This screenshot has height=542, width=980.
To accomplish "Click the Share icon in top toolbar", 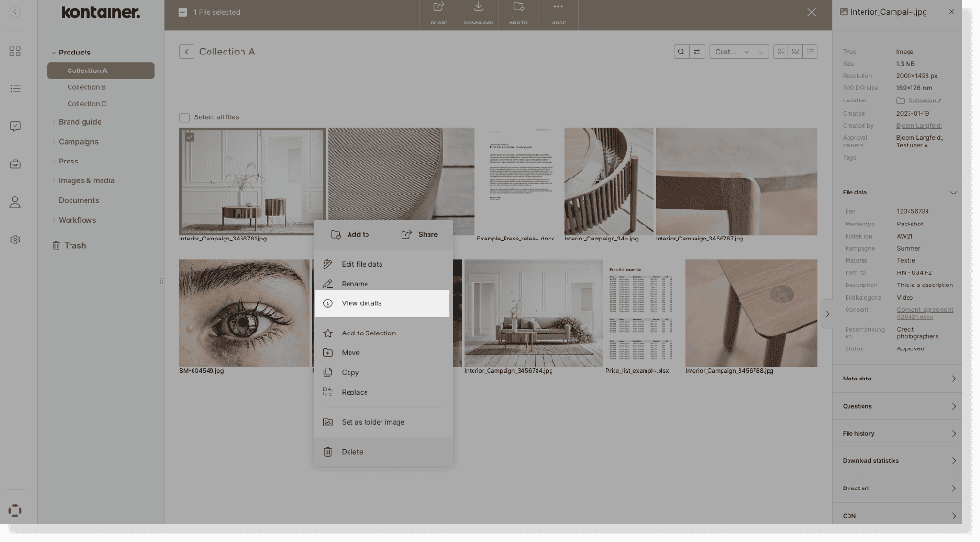I will 439,10.
